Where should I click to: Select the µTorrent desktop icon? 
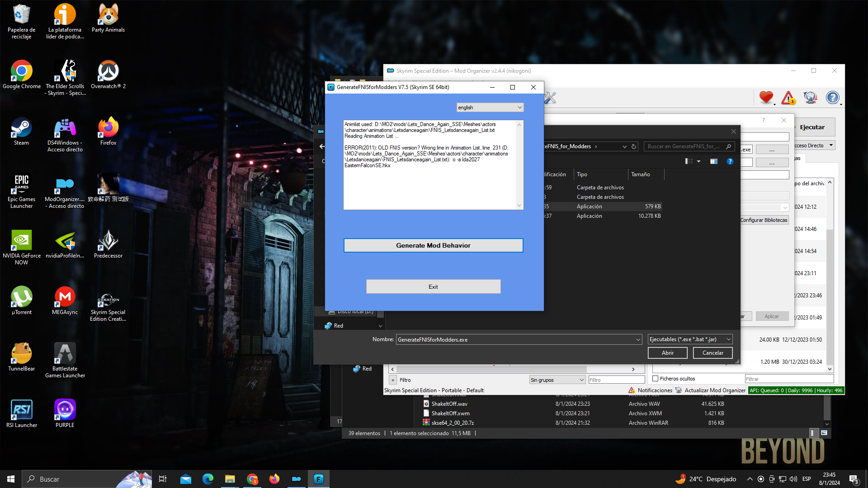[x=21, y=300]
